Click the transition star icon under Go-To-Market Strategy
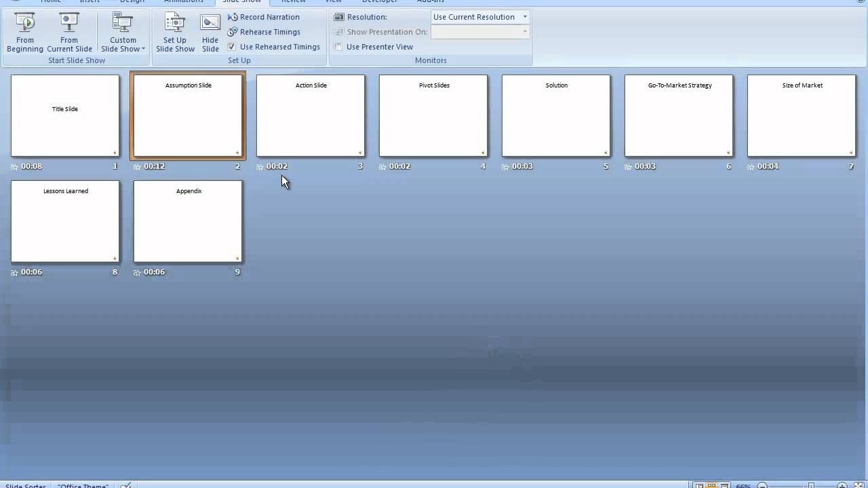This screenshot has width=868, height=488. pyautogui.click(x=628, y=167)
